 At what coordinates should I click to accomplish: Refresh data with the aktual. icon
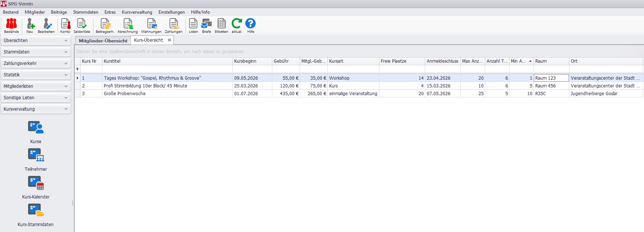[x=237, y=25]
